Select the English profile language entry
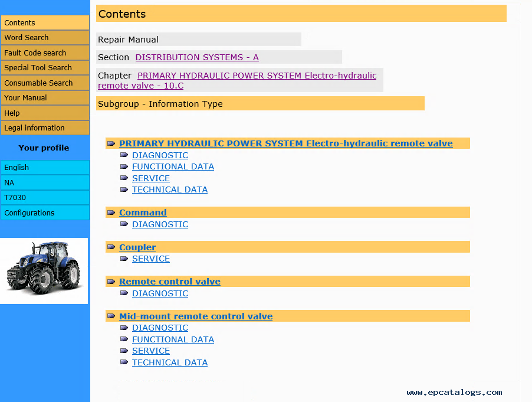Image resolution: width=532 pixels, height=402 pixels. [45, 168]
